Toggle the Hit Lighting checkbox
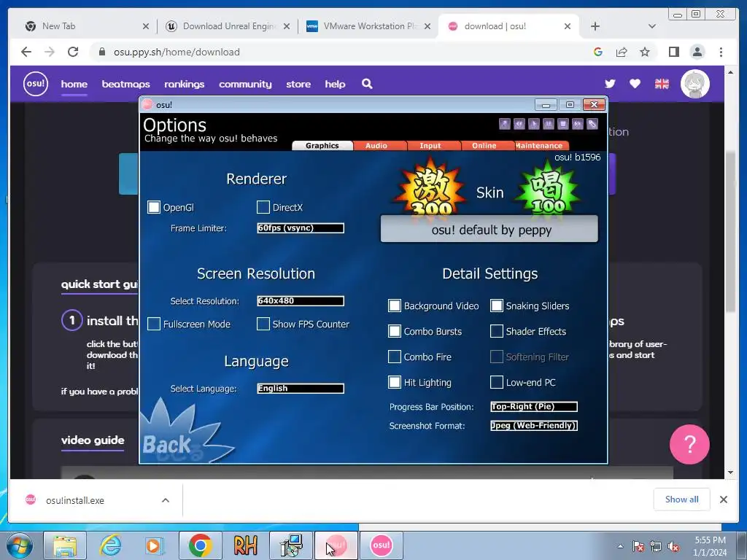Screen dimensions: 747x560 [x=395, y=382]
